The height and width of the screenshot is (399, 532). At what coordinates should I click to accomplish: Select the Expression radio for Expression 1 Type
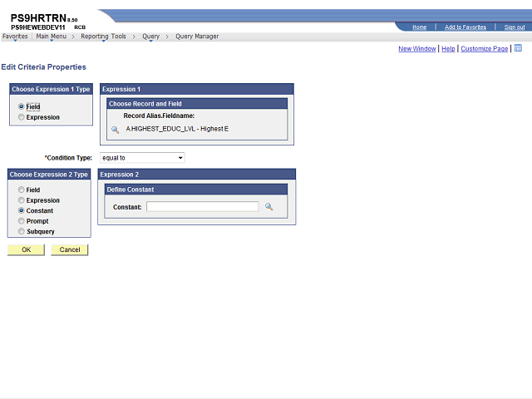22,117
